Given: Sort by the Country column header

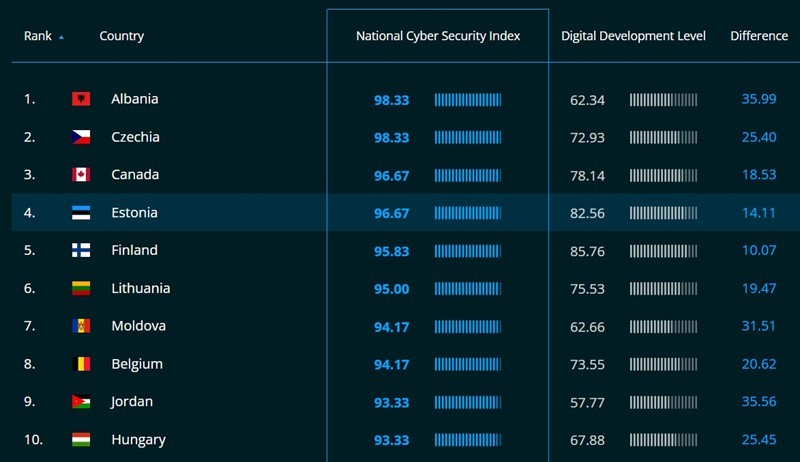Looking at the screenshot, I should point(121,36).
